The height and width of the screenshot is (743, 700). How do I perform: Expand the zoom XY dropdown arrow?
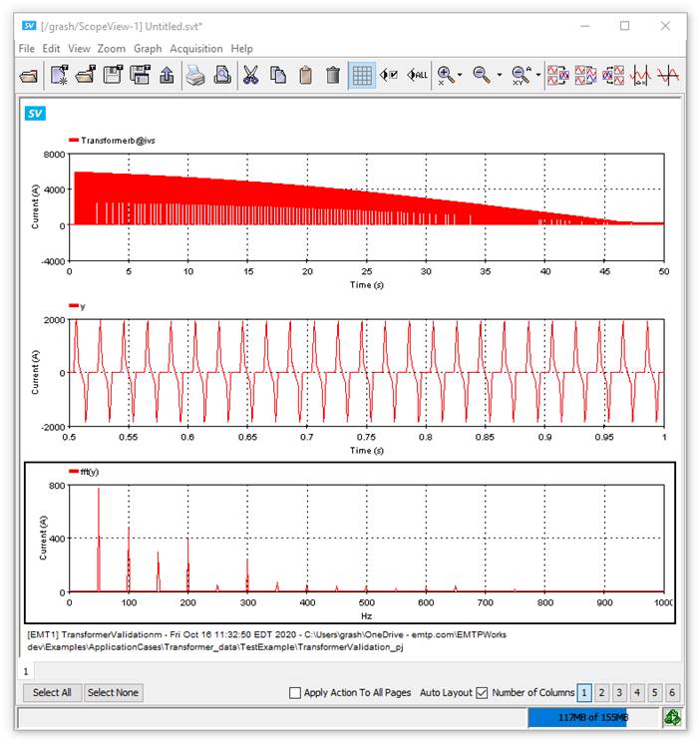[538, 76]
